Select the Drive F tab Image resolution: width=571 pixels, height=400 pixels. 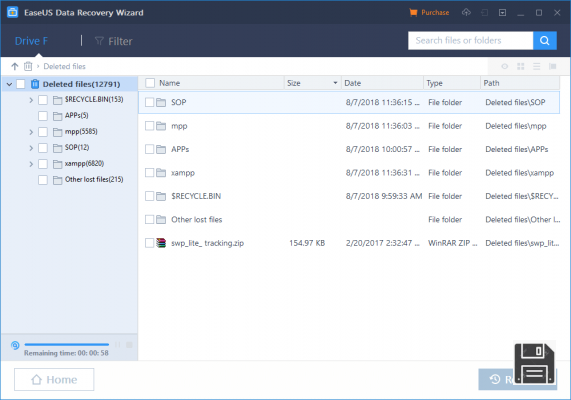pyautogui.click(x=31, y=41)
